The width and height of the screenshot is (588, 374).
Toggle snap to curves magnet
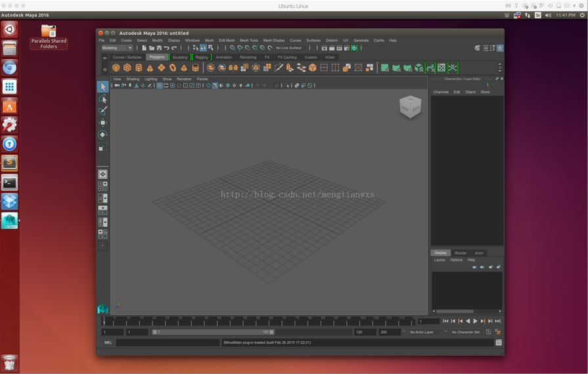click(x=240, y=48)
